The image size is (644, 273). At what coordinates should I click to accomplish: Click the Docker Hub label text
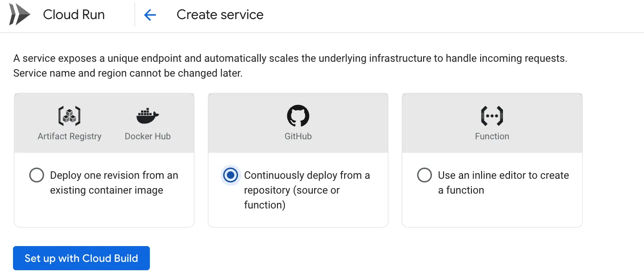coord(147,136)
